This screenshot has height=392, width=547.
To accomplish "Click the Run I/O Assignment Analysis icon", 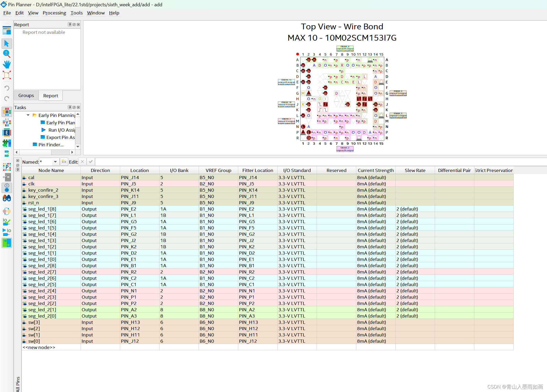I will click(x=7, y=231).
